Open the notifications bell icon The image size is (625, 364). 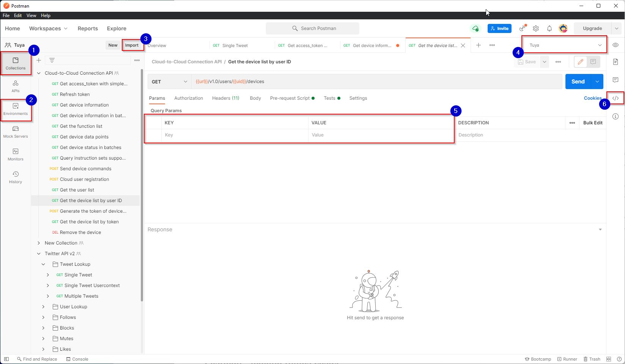[x=549, y=28]
